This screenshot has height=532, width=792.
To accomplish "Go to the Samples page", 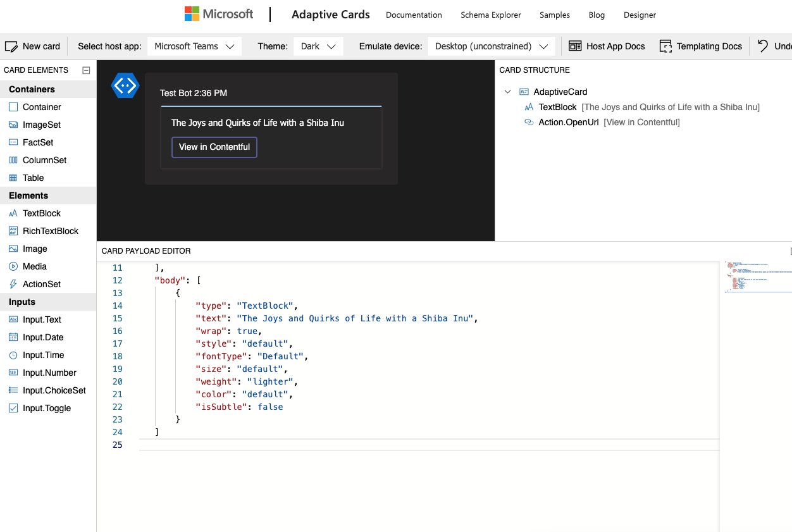I will pos(554,15).
